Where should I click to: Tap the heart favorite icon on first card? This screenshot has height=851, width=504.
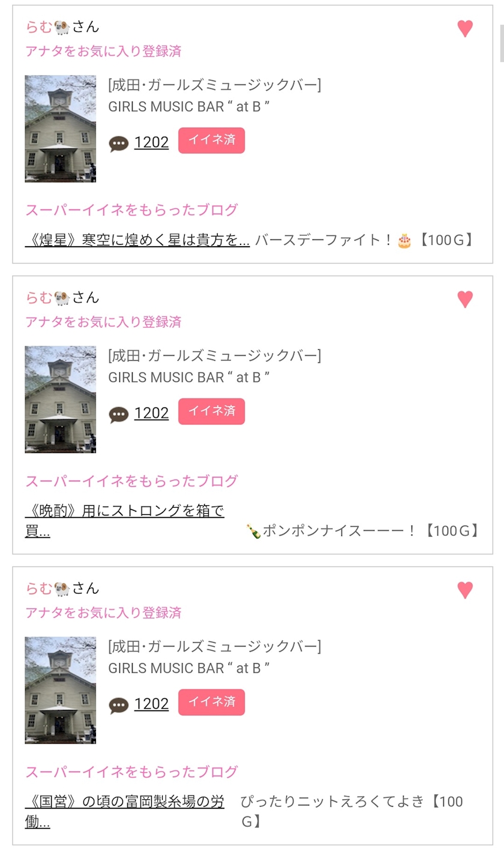pyautogui.click(x=465, y=28)
